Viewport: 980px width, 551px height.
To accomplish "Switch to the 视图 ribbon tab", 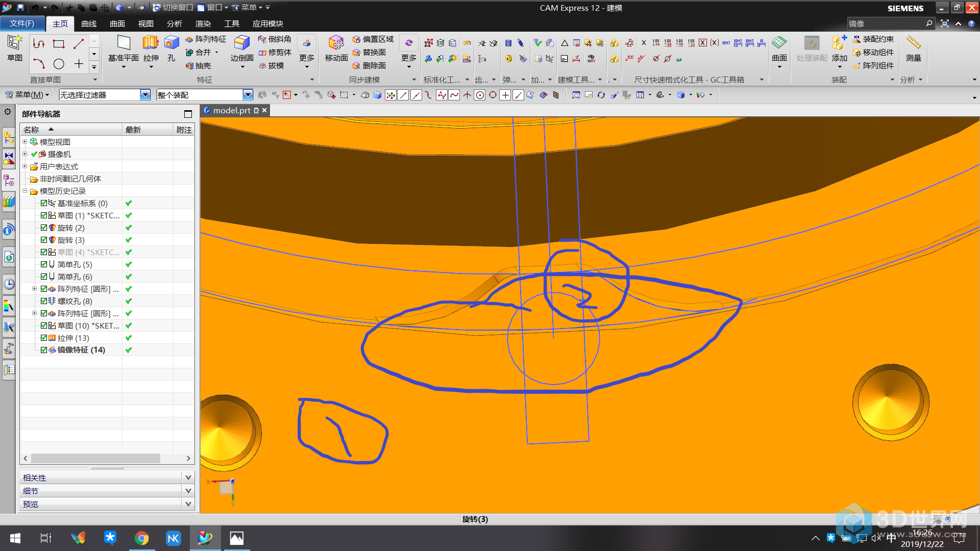I will 146,23.
